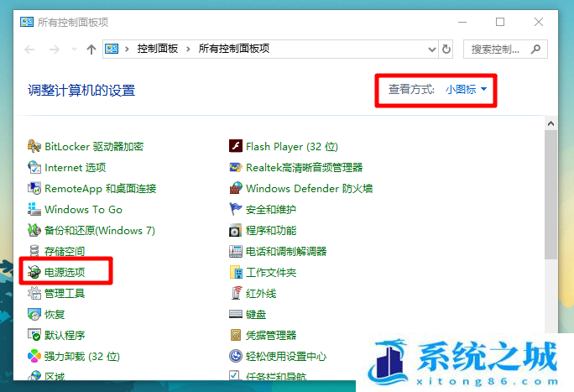The image size is (574, 392).
Task: Click the 程序和功能 icon
Action: point(235,230)
